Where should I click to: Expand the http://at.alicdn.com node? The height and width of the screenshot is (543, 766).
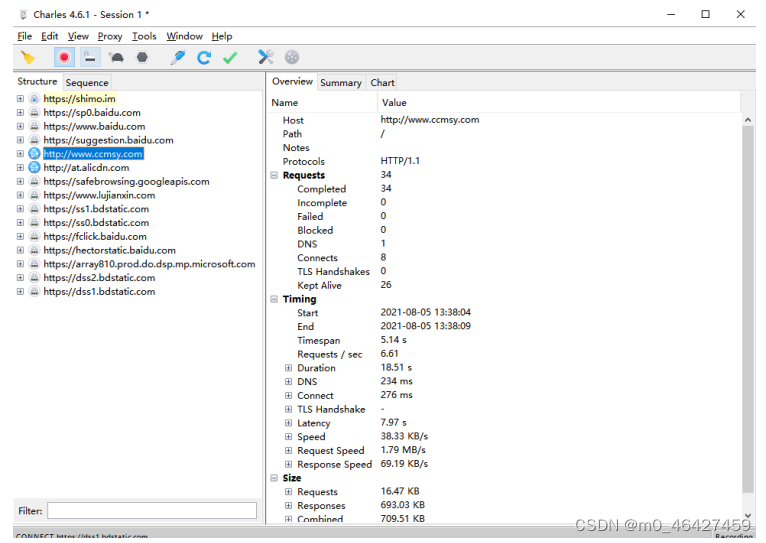(x=20, y=167)
